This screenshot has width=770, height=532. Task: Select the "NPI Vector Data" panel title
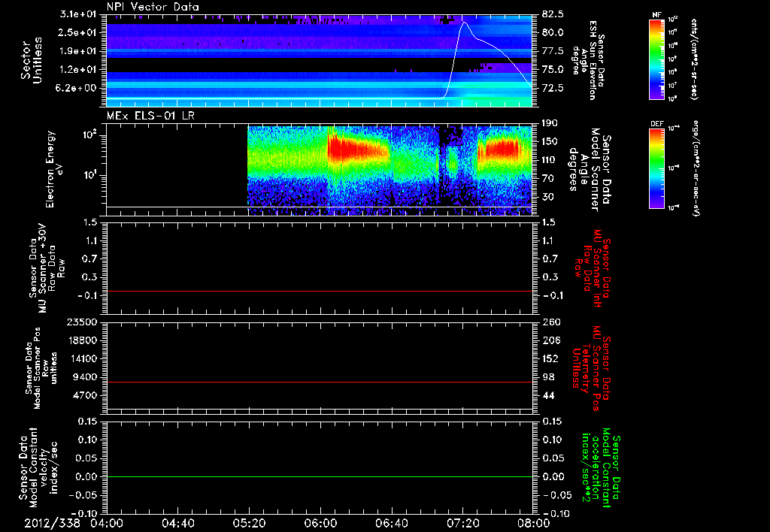(x=153, y=7)
